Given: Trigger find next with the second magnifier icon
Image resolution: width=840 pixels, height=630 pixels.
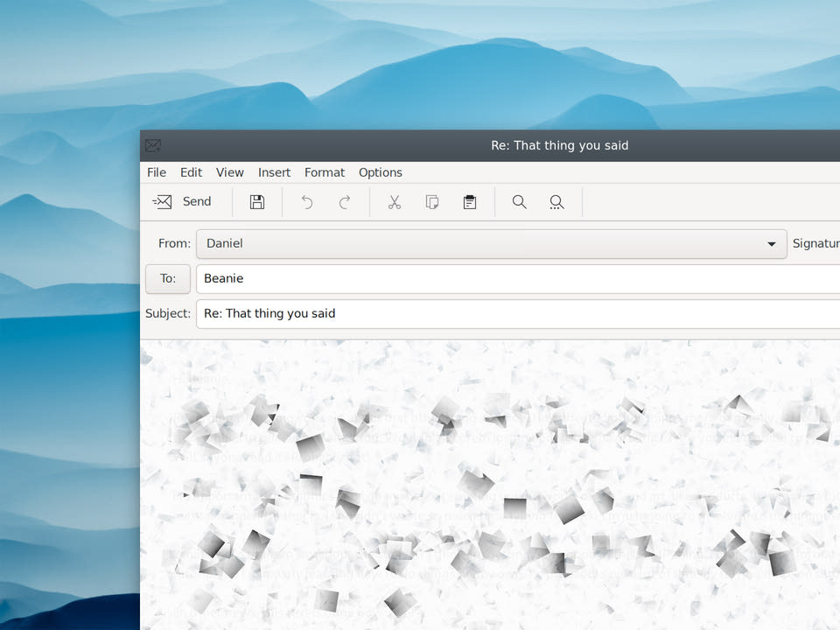Looking at the screenshot, I should 556,201.
